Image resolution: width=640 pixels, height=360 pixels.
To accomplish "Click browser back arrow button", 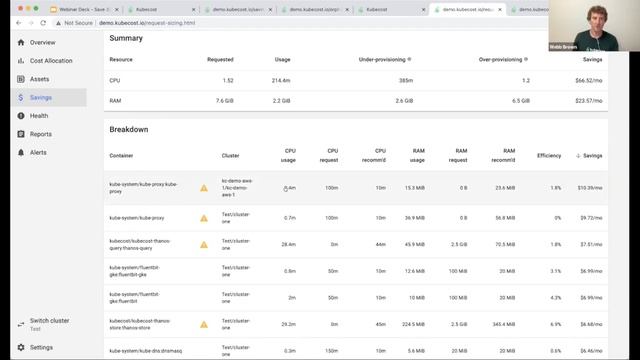I will point(19,23).
